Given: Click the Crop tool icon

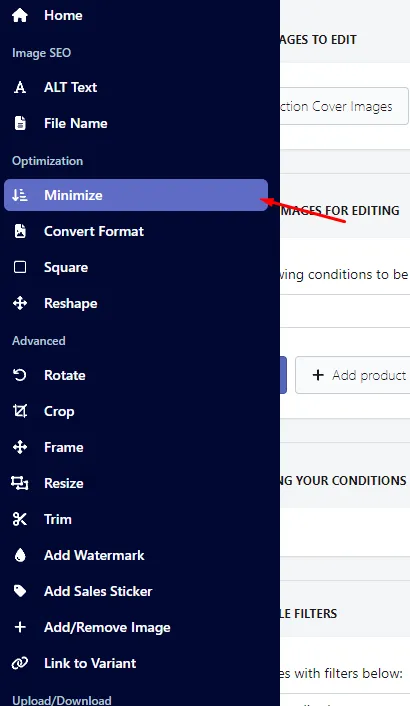Looking at the screenshot, I should [x=20, y=411].
